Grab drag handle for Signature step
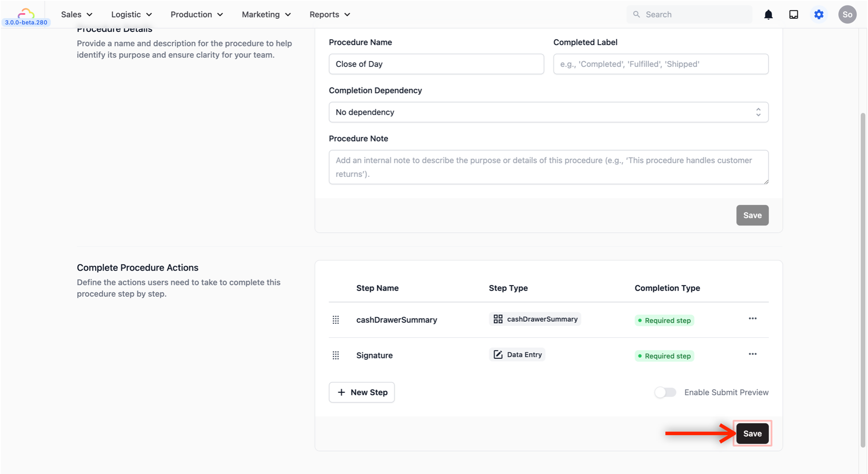 coord(335,355)
